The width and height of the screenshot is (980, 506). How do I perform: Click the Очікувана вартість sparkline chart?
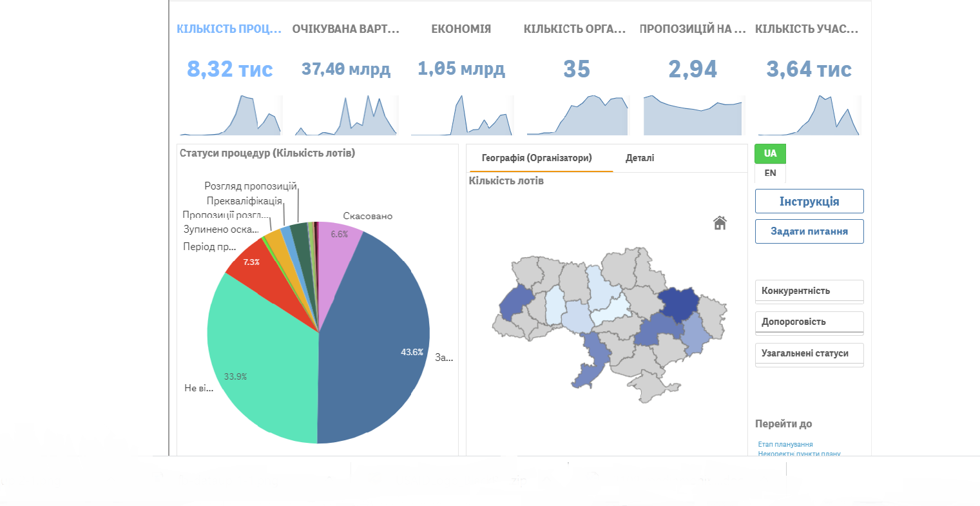346,115
